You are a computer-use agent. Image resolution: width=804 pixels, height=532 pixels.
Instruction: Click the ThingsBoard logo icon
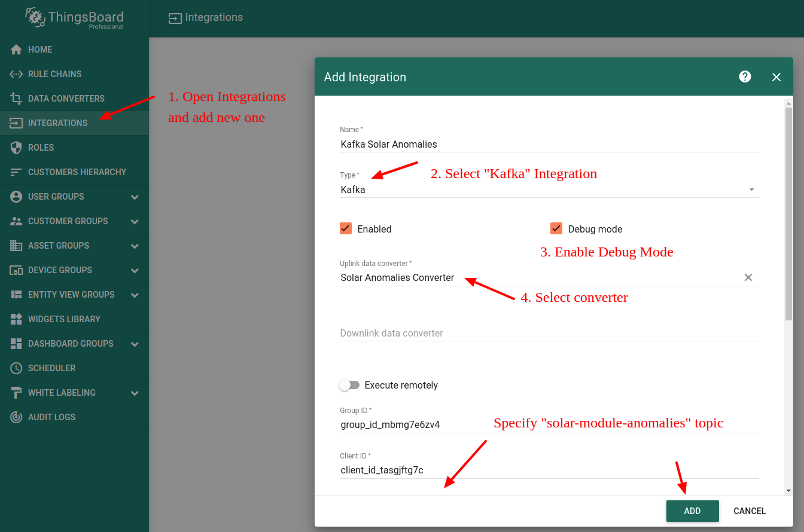tap(35, 17)
